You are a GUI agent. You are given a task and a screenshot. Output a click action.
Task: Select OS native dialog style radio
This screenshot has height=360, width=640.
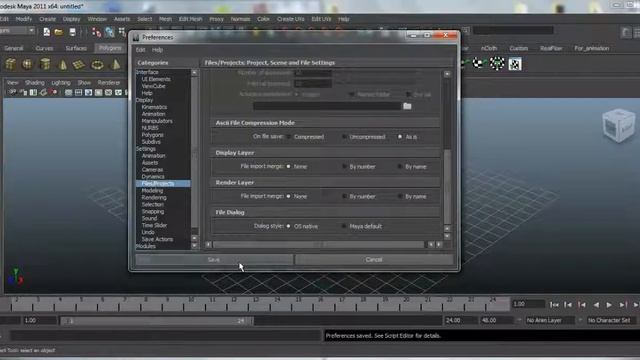click(x=289, y=226)
